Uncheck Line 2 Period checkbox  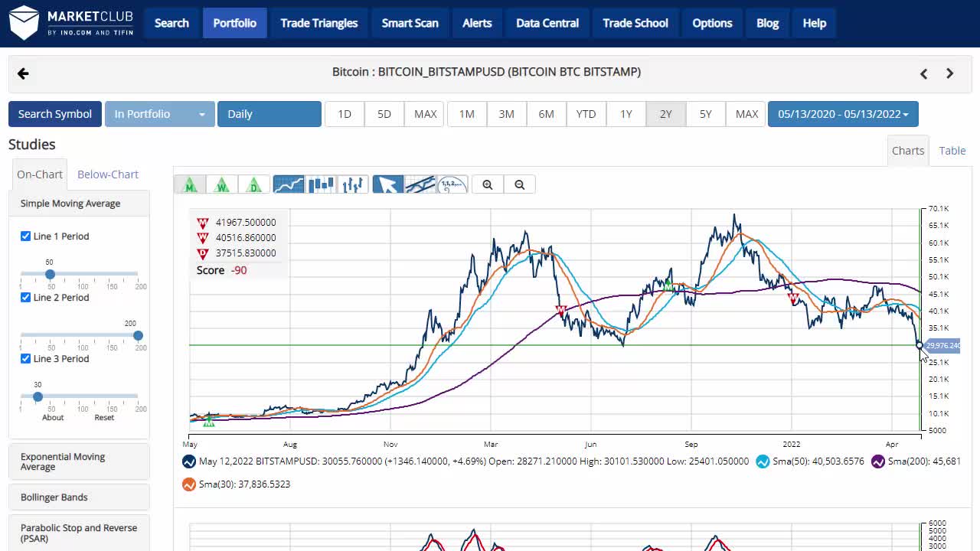(25, 298)
